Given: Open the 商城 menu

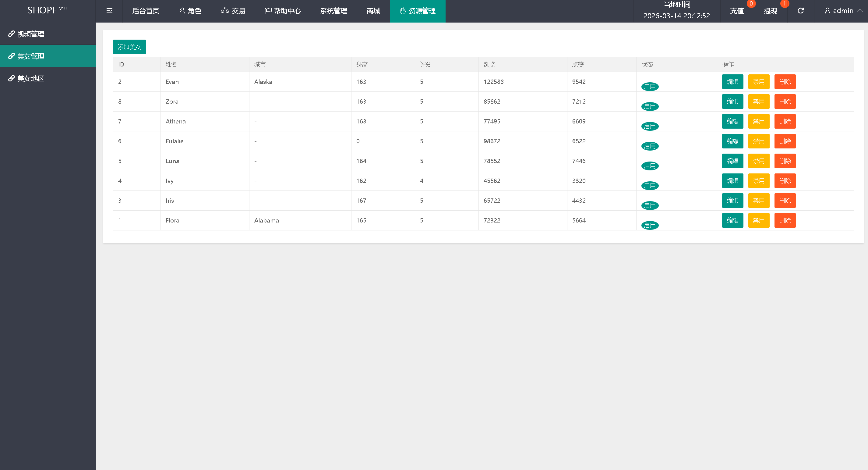Looking at the screenshot, I should [373, 11].
